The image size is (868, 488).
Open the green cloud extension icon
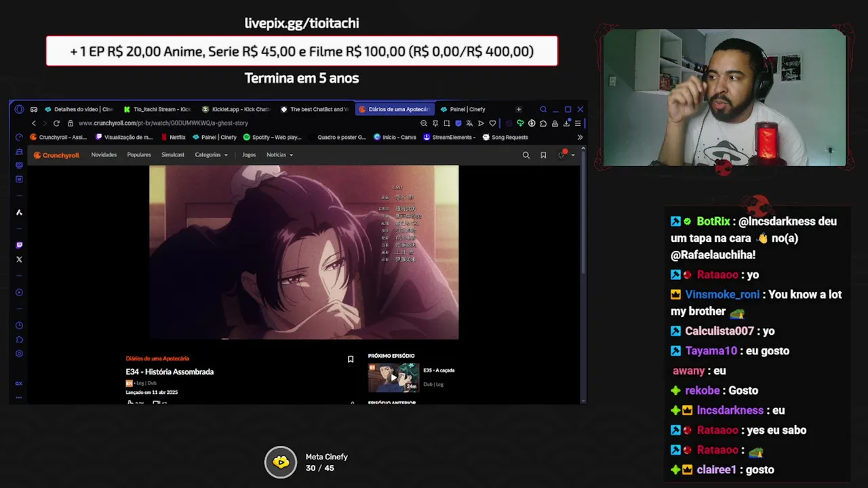(520, 123)
